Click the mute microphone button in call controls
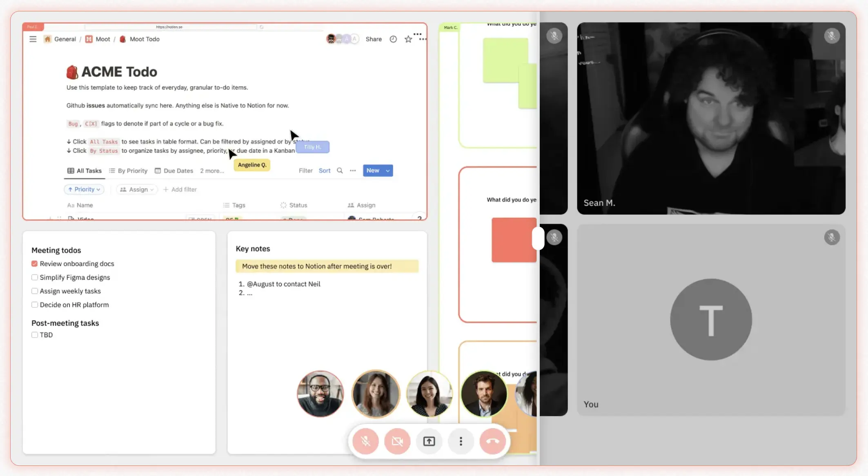 [x=365, y=441]
